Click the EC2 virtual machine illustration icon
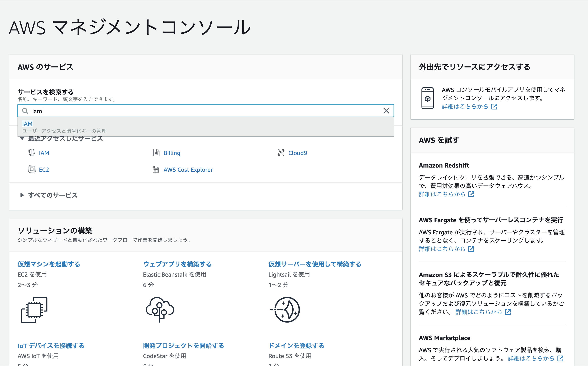 pyautogui.click(x=35, y=310)
